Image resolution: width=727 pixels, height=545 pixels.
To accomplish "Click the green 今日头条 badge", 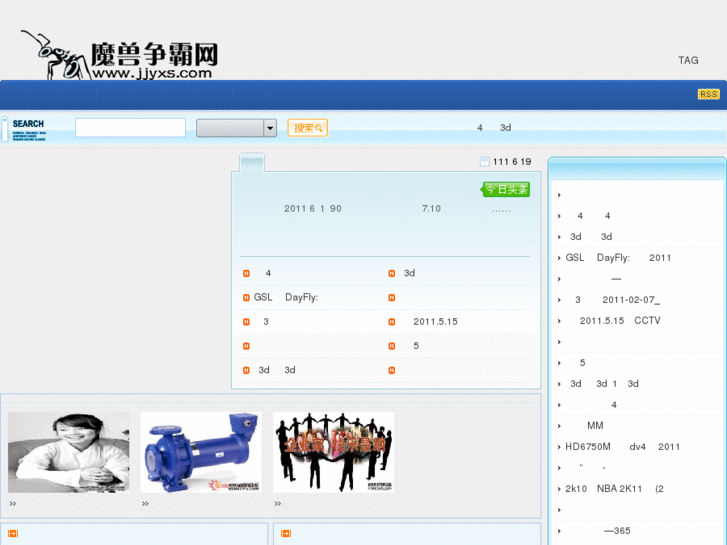I will (505, 189).
